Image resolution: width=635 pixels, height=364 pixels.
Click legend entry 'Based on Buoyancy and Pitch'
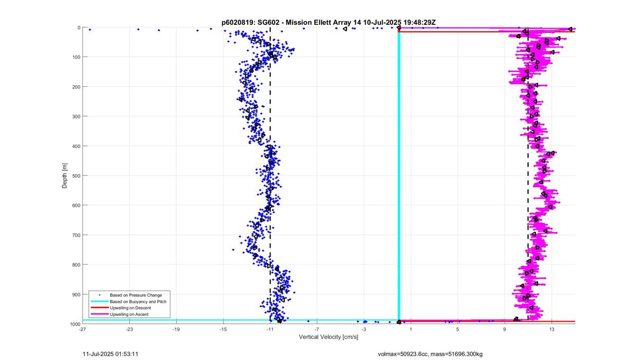point(138,301)
